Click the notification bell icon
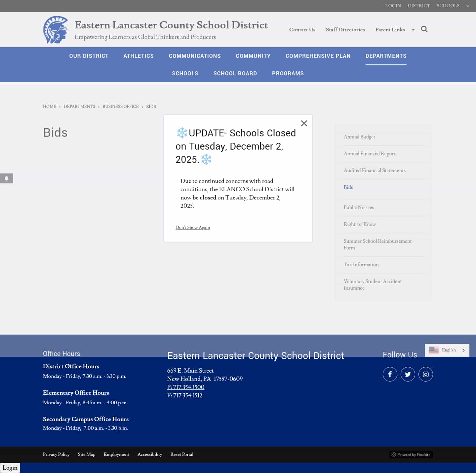The image size is (476, 473). click(7, 178)
